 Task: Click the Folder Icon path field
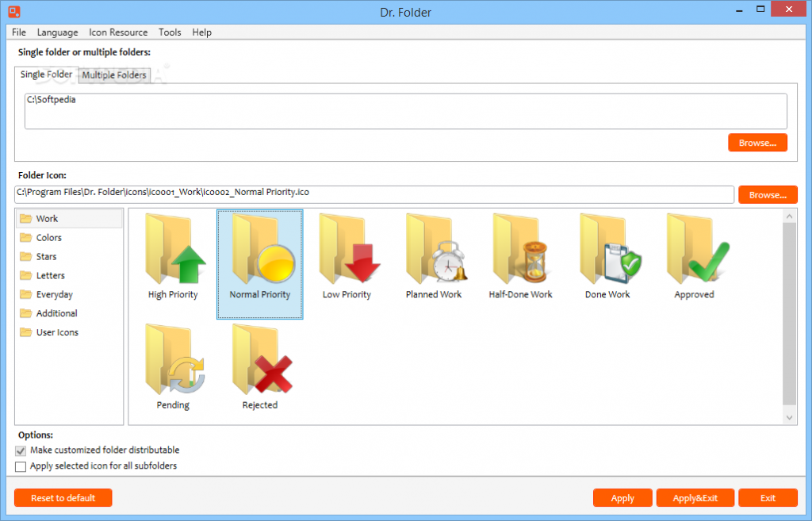[374, 195]
